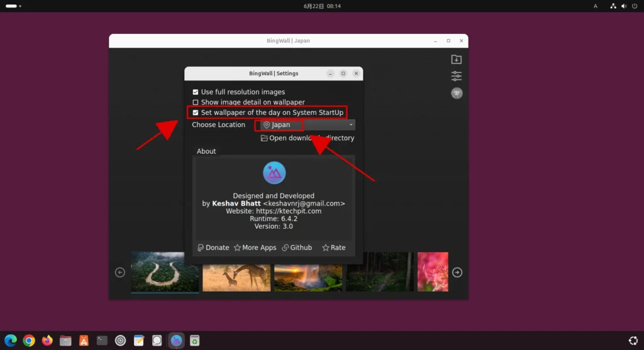Open More Apps link

click(255, 248)
